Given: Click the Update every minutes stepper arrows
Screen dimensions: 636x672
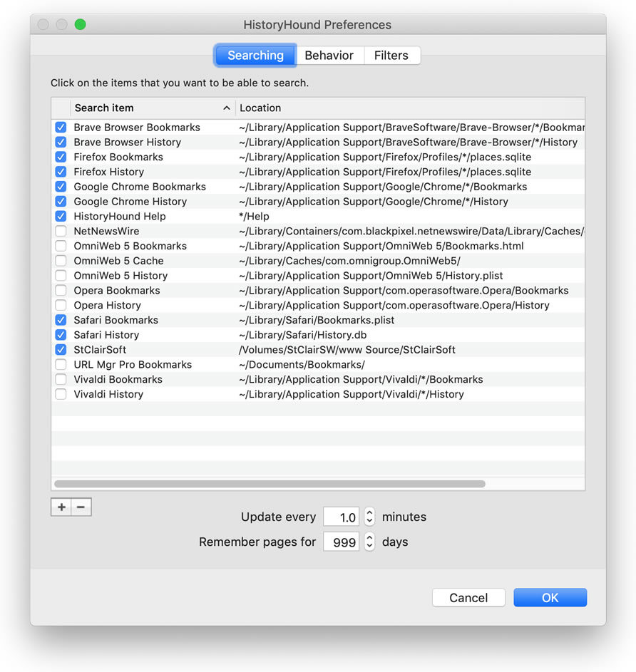Looking at the screenshot, I should click(x=369, y=517).
